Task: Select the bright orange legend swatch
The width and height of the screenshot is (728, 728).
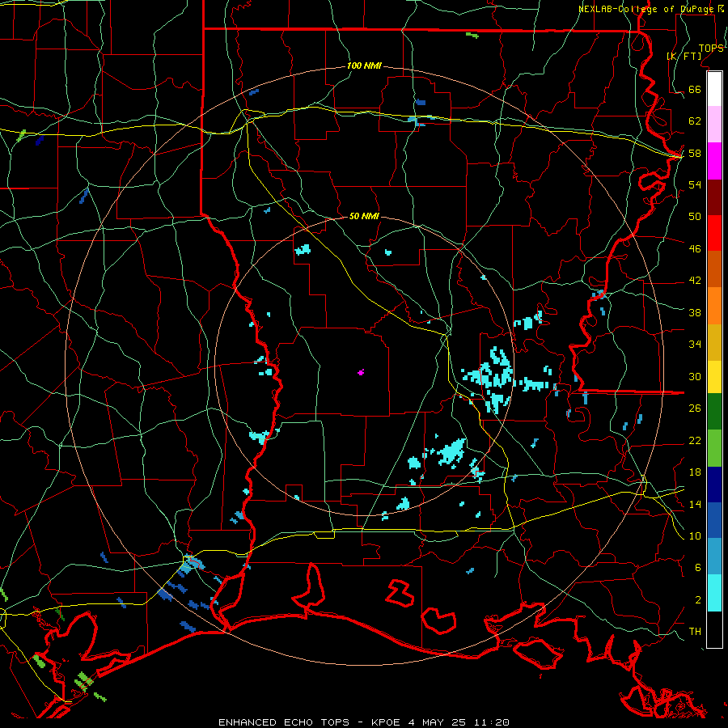Action: click(x=714, y=306)
